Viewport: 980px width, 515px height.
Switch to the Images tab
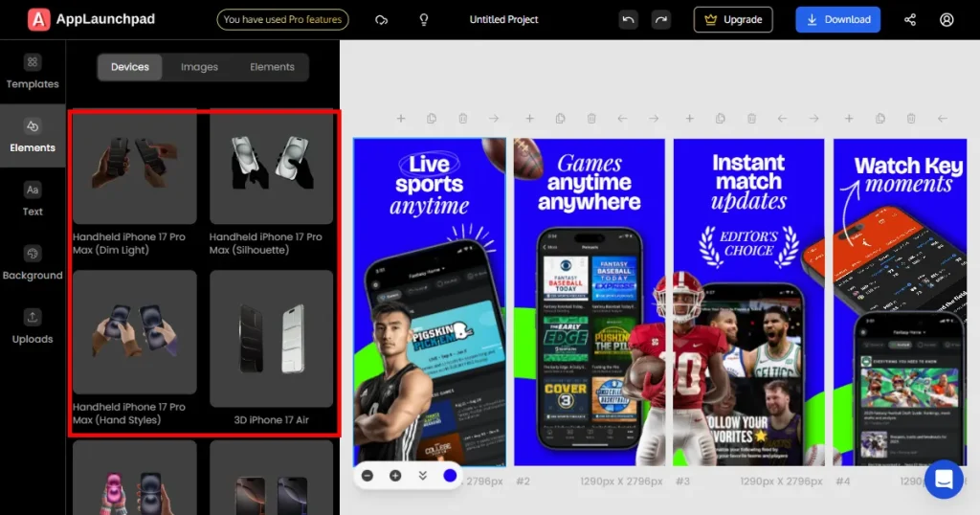(x=199, y=67)
